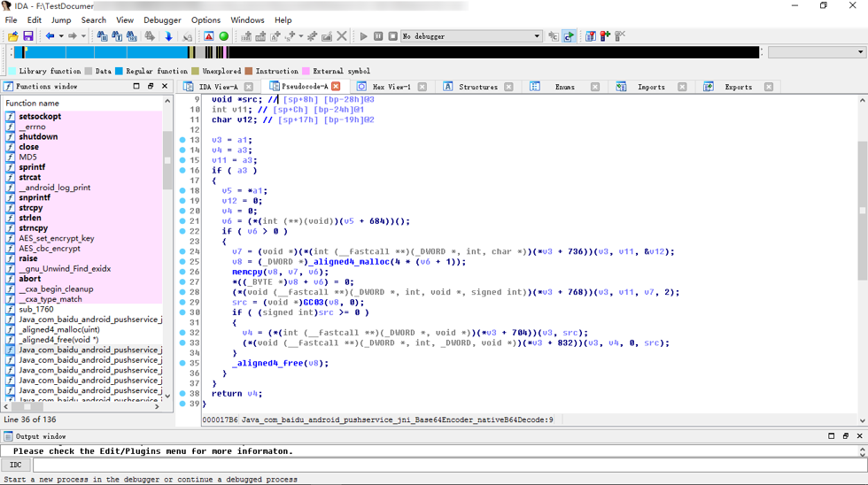Open the File menu
Screen dimensions: 868x485
pyautogui.click(x=11, y=19)
